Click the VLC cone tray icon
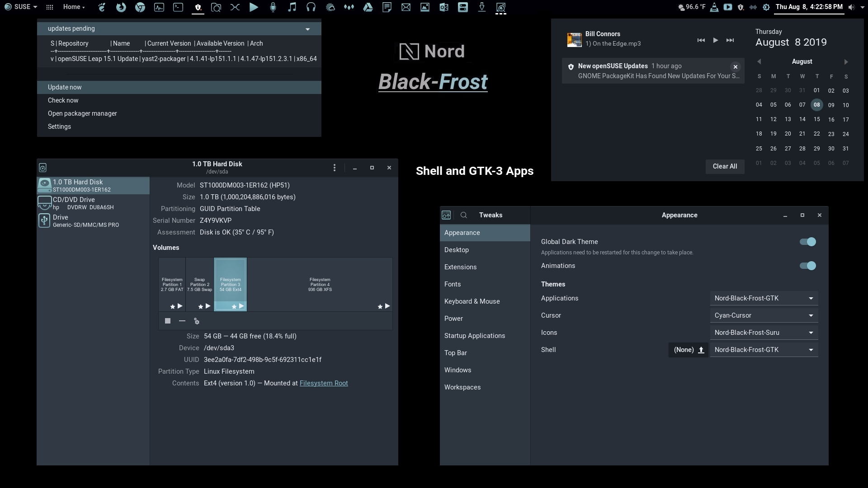This screenshot has width=868, height=488. click(714, 7)
